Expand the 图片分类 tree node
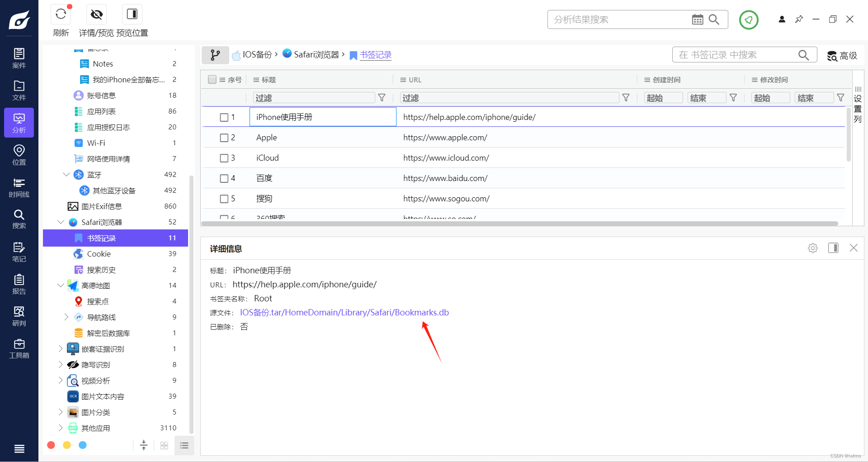The width and height of the screenshot is (868, 462). coord(61,412)
